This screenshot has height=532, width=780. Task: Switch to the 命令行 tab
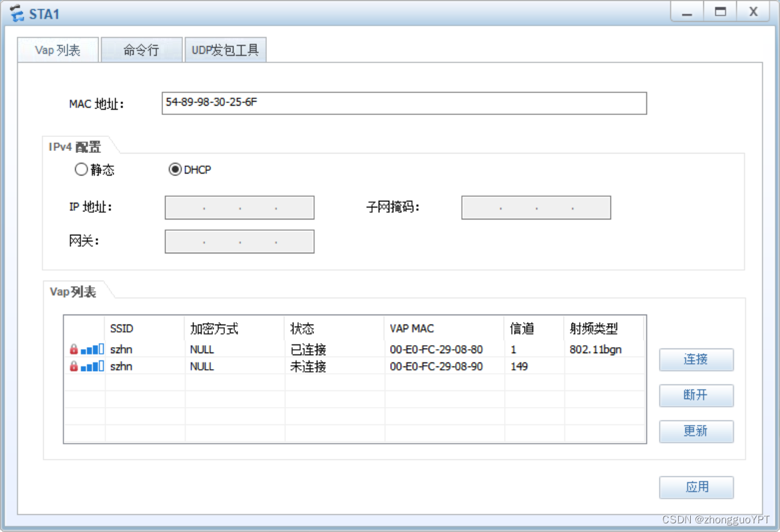[141, 49]
